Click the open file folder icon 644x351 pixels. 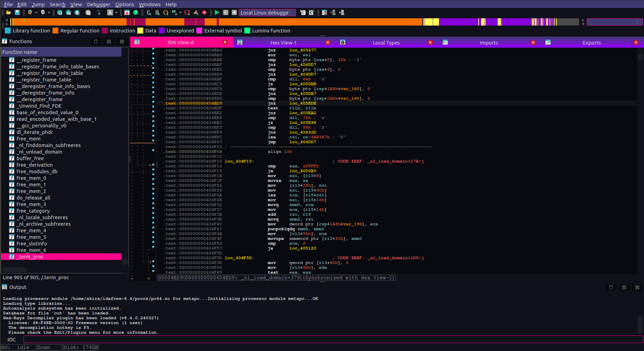click(x=9, y=12)
